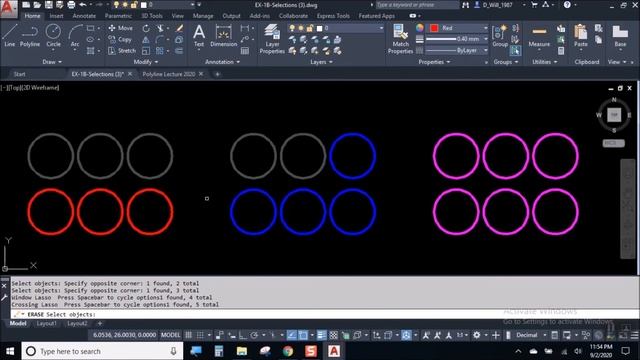The image size is (640, 360).
Task: Open the lineweight dropdown showing 0.40 mm
Action: (x=458, y=39)
